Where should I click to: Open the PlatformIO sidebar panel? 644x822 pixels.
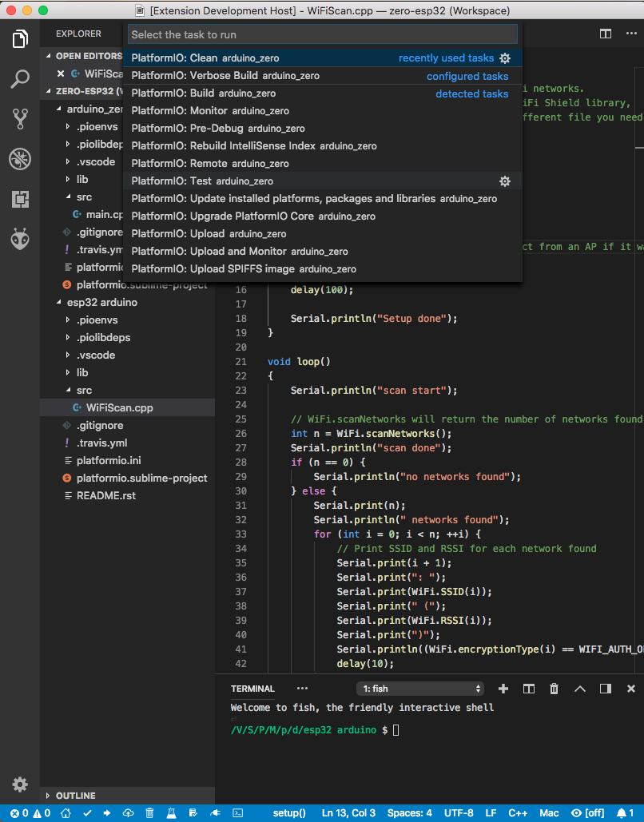(x=20, y=239)
